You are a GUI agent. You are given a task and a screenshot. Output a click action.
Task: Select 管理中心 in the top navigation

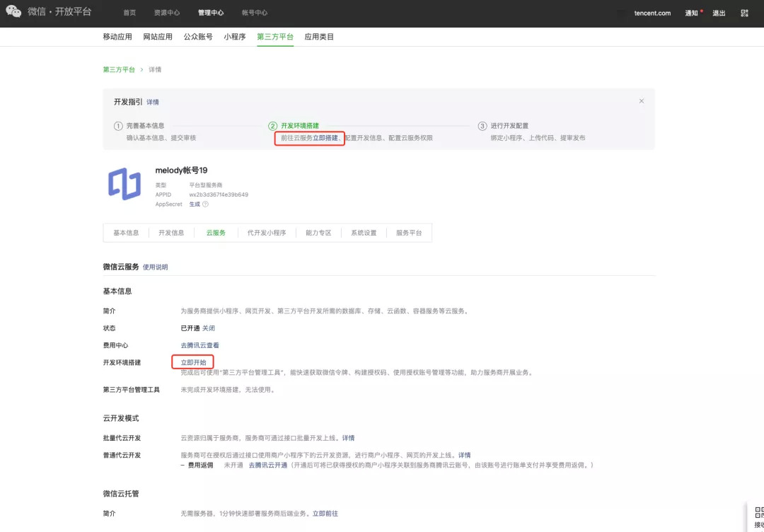211,13
